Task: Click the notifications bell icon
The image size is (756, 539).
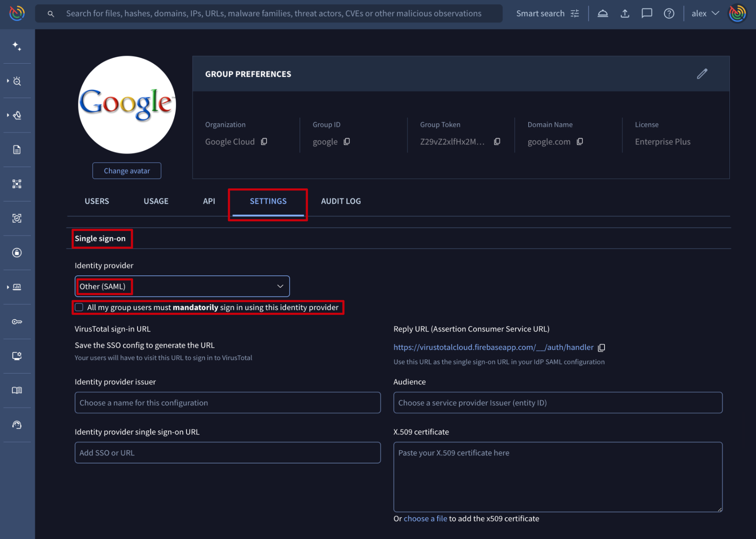Action: point(603,14)
